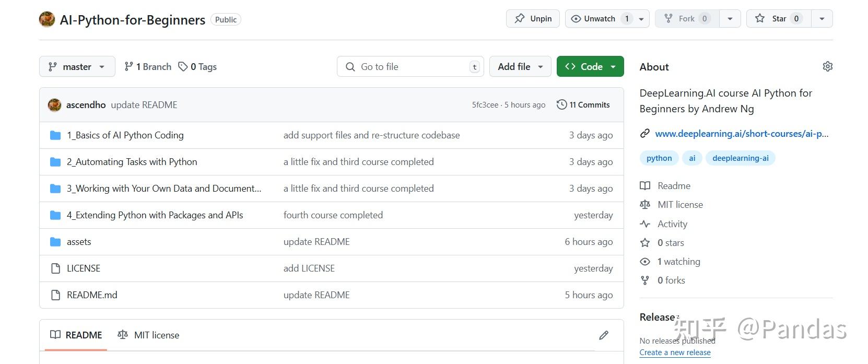Viewport: 868px width, 364px height.
Task: Click the branch icon beside 1 Branch
Action: [128, 67]
